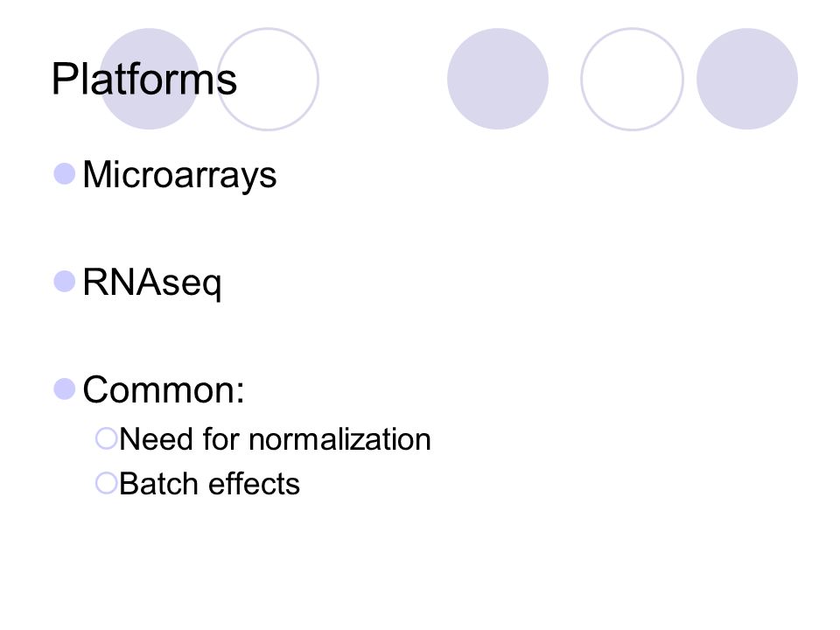The width and height of the screenshot is (840, 630).
Task: Click the Need for normalization sub-bullet
Action: pos(275,439)
